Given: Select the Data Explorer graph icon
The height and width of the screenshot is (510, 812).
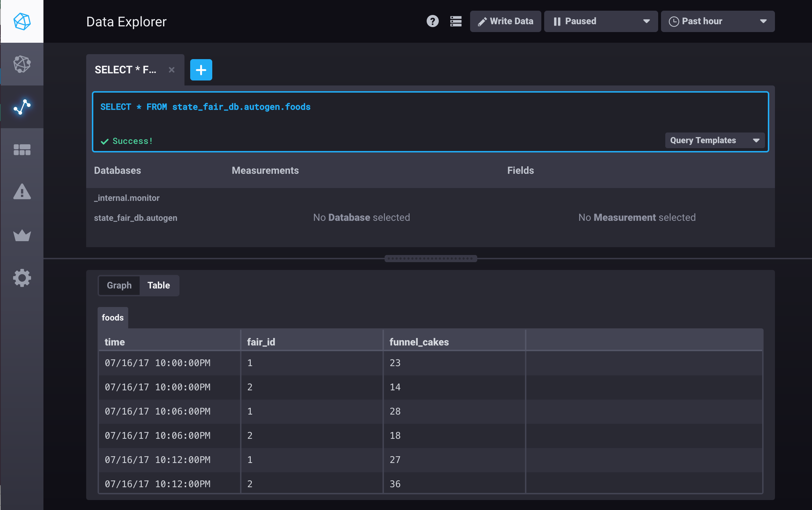Looking at the screenshot, I should [x=22, y=107].
